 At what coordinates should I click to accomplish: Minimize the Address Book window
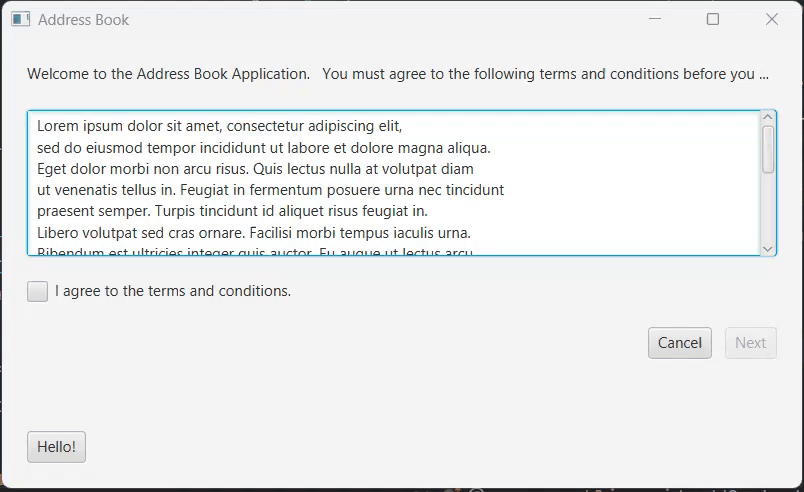655,19
